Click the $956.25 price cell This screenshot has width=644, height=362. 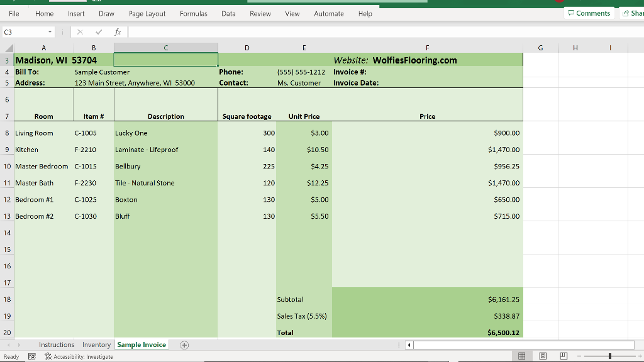tap(506, 166)
